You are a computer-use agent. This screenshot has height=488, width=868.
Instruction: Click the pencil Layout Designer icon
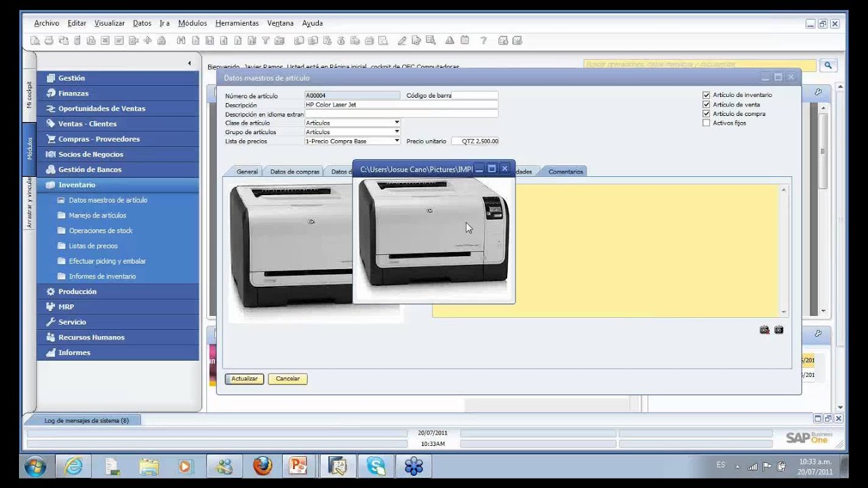[401, 41]
